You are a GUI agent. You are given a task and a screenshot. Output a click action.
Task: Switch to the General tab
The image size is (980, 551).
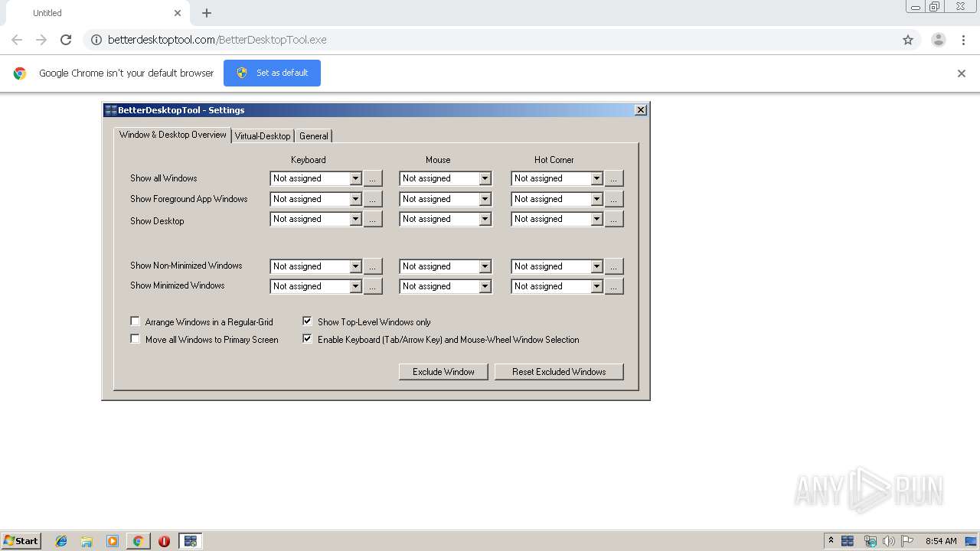click(x=314, y=136)
